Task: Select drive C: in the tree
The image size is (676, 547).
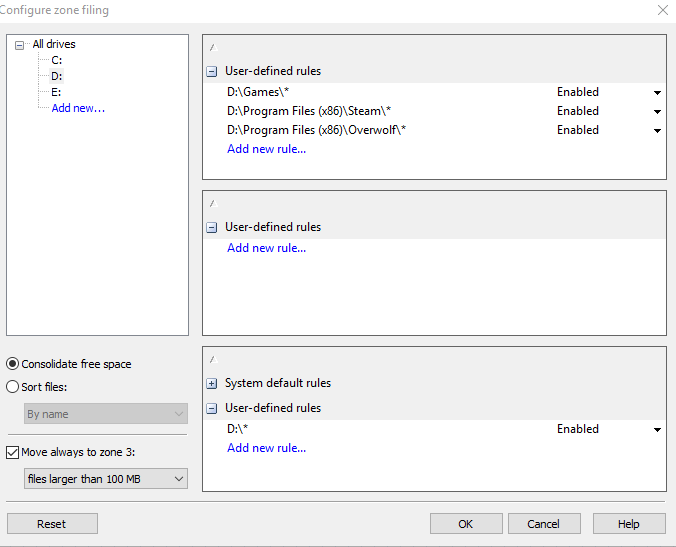Action: pyautogui.click(x=57, y=60)
